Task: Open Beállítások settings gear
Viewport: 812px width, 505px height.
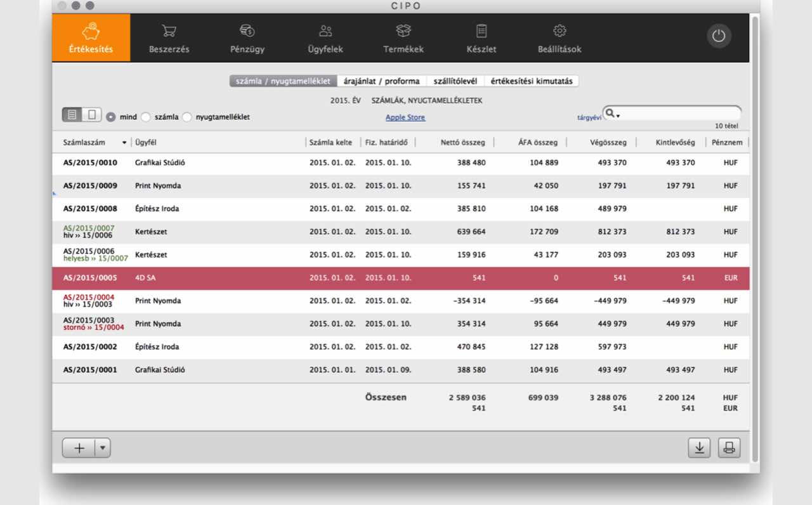Action: [x=559, y=38]
